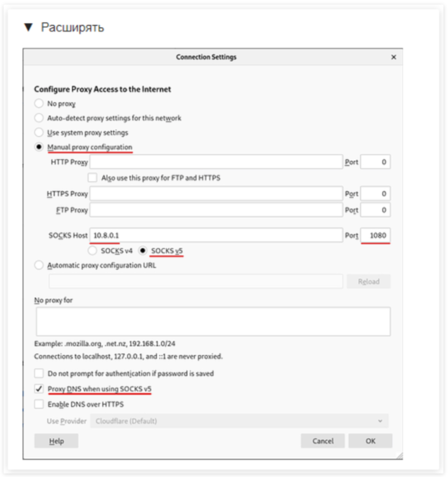Image resolution: width=448 pixels, height=477 pixels.
Task: Choose Use system proxy settings
Action: (x=39, y=133)
